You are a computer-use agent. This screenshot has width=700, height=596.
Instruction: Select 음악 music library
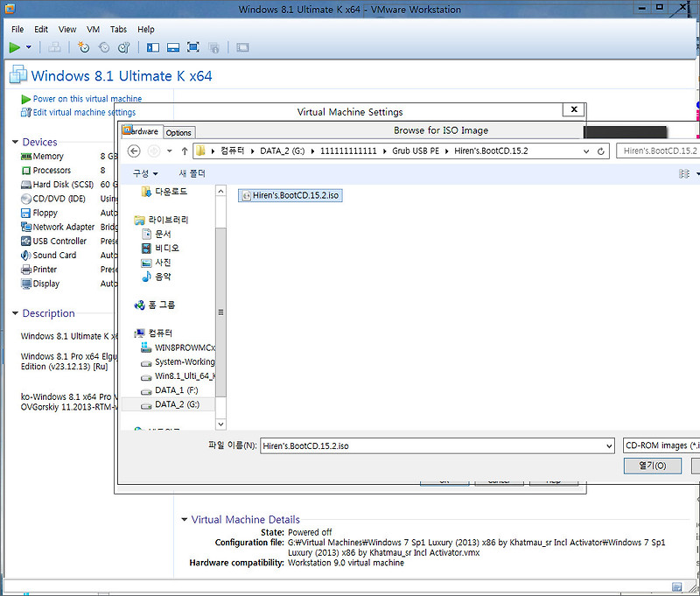click(x=157, y=277)
